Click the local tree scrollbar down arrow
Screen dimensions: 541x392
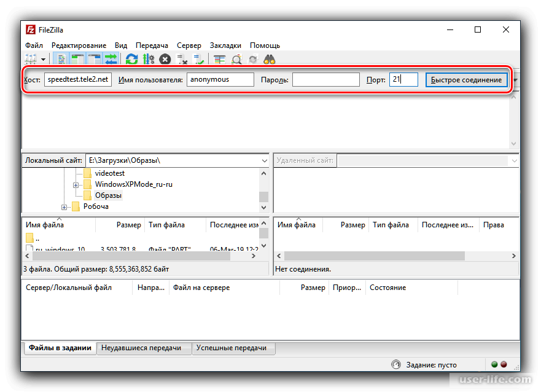(x=263, y=208)
